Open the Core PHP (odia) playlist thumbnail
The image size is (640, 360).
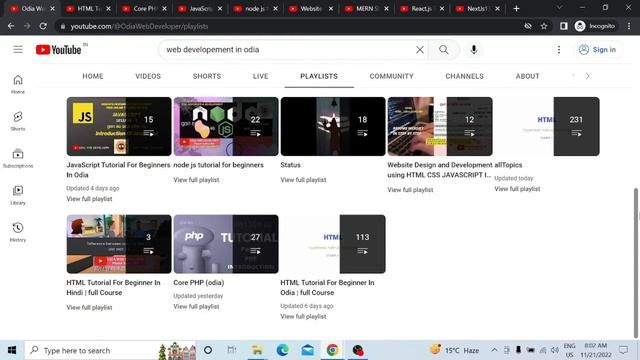226,244
